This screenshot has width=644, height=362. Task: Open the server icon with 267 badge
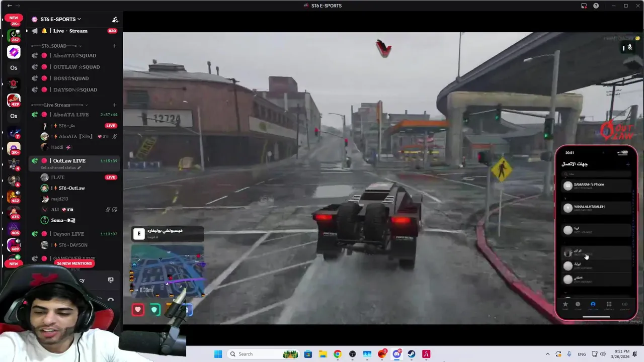14,36
